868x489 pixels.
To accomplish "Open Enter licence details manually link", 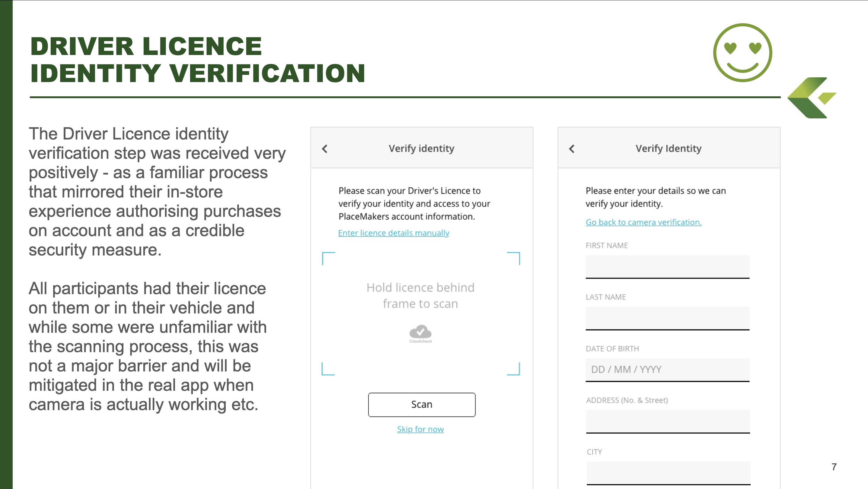I will (x=393, y=233).
